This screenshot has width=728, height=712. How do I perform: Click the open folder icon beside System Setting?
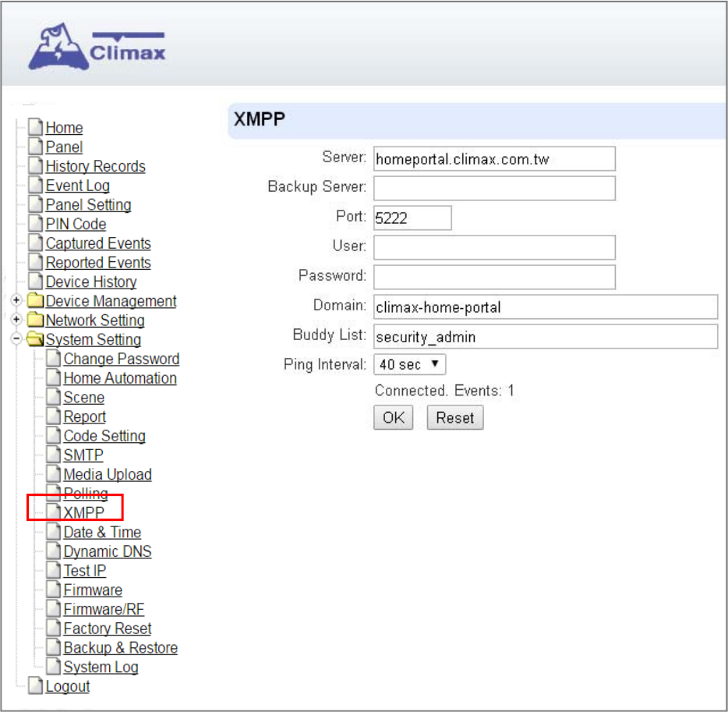[x=35, y=339]
